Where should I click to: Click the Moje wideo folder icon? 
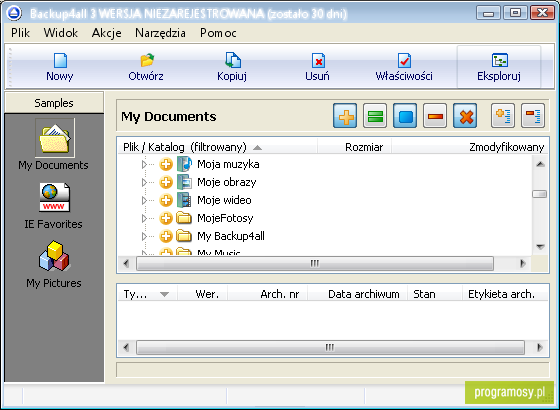pos(184,200)
